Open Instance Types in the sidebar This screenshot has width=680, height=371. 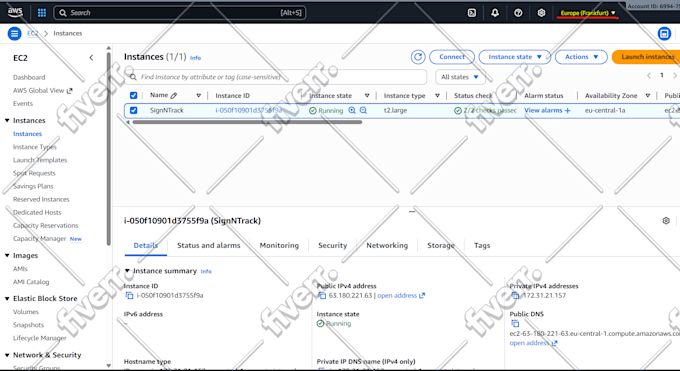click(x=35, y=147)
